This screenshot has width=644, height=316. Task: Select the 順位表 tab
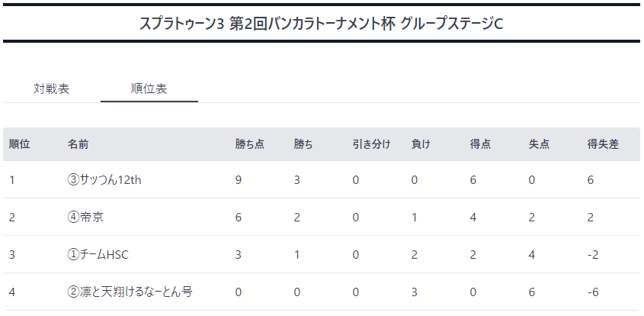point(149,89)
